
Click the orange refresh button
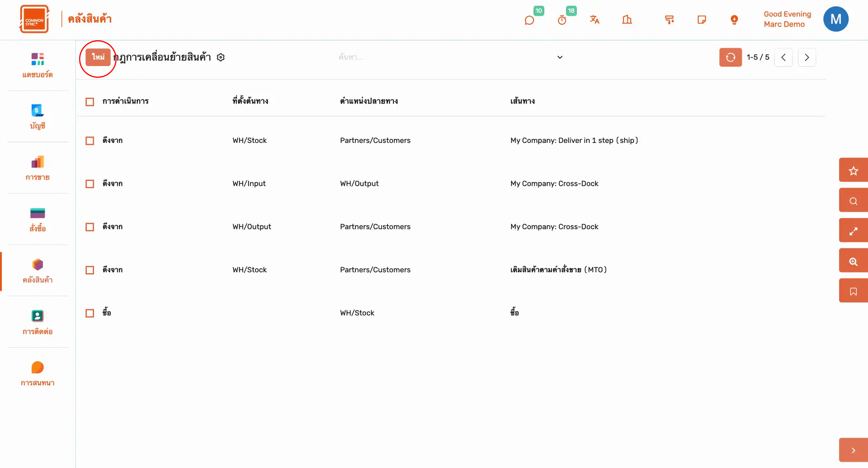(x=730, y=57)
